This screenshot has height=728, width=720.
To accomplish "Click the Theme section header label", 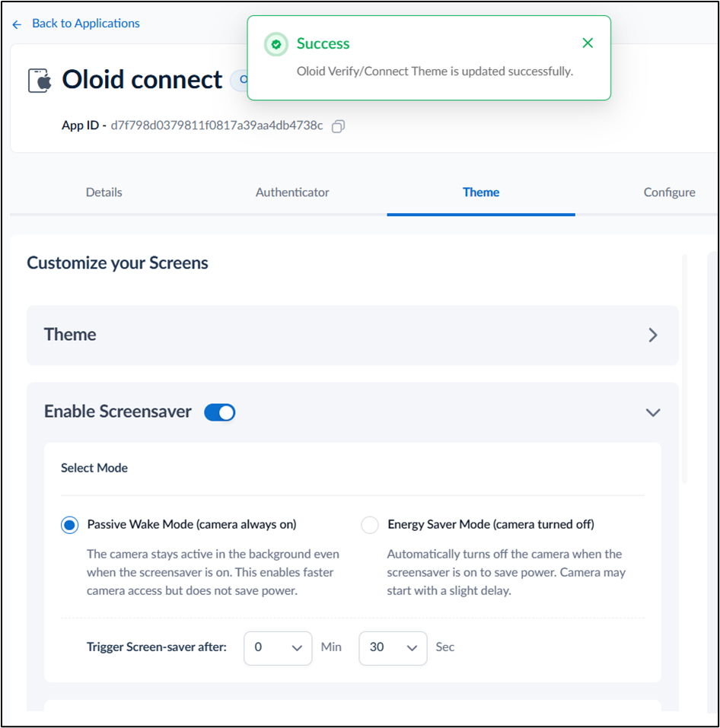I will [x=70, y=335].
